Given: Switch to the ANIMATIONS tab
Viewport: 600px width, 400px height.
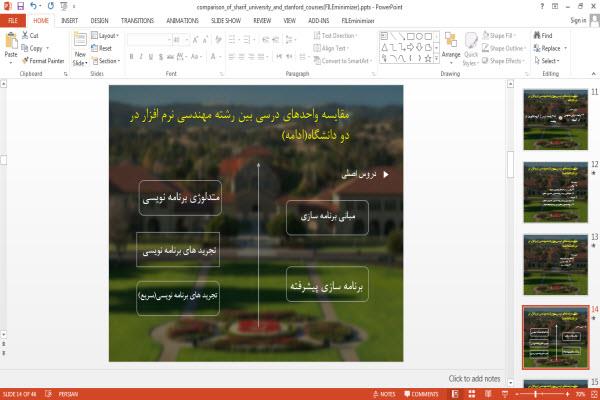Looking at the screenshot, I should pos(183,21).
